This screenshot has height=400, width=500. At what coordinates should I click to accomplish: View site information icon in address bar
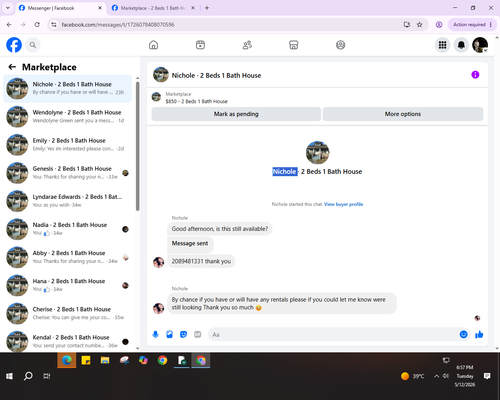click(x=54, y=25)
